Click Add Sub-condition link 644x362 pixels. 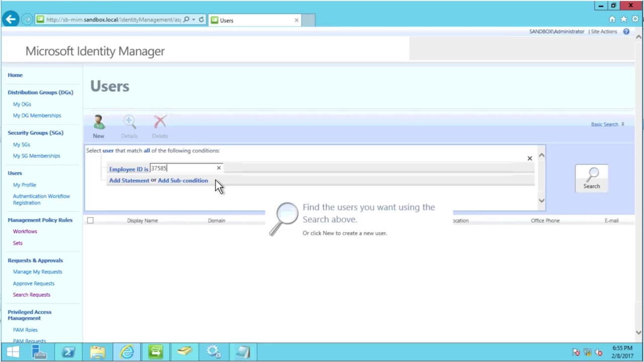[183, 180]
